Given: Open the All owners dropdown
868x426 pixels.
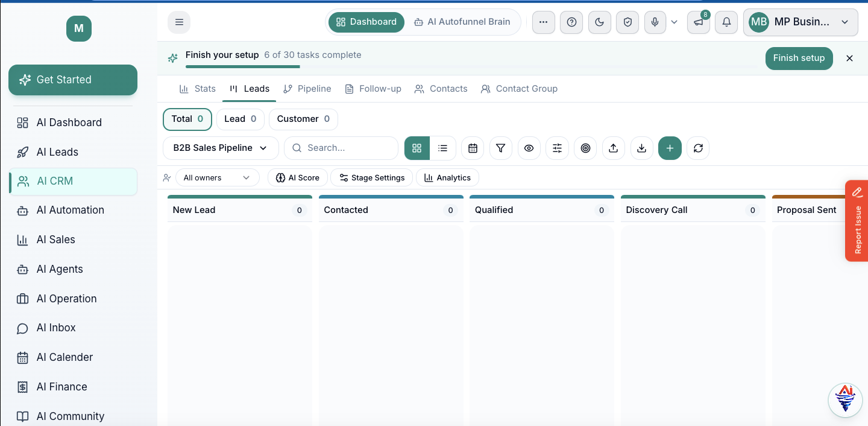Looking at the screenshot, I should (217, 177).
